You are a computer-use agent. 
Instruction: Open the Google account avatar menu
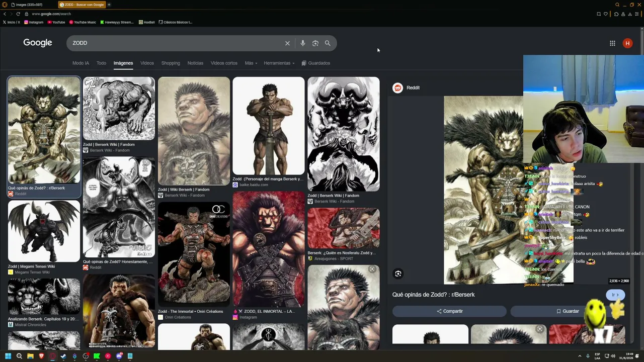tap(627, 43)
